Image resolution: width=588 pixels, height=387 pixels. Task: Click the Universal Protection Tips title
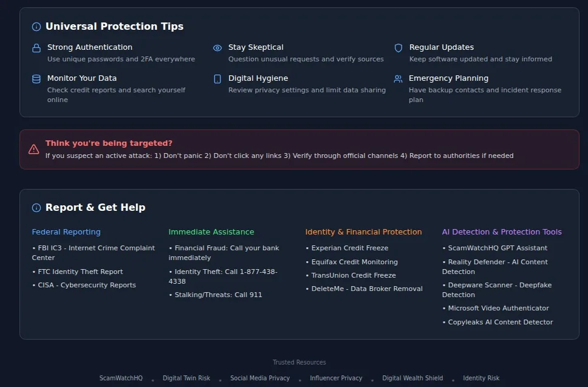tap(114, 26)
